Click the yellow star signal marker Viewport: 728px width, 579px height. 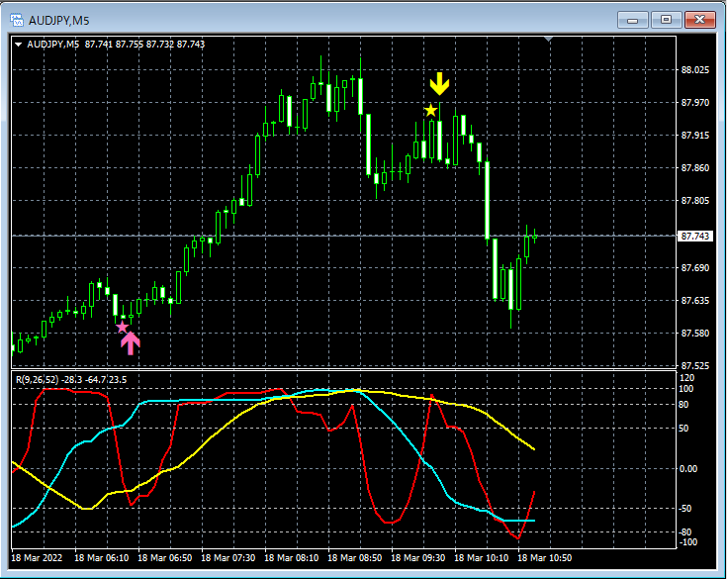pos(431,110)
